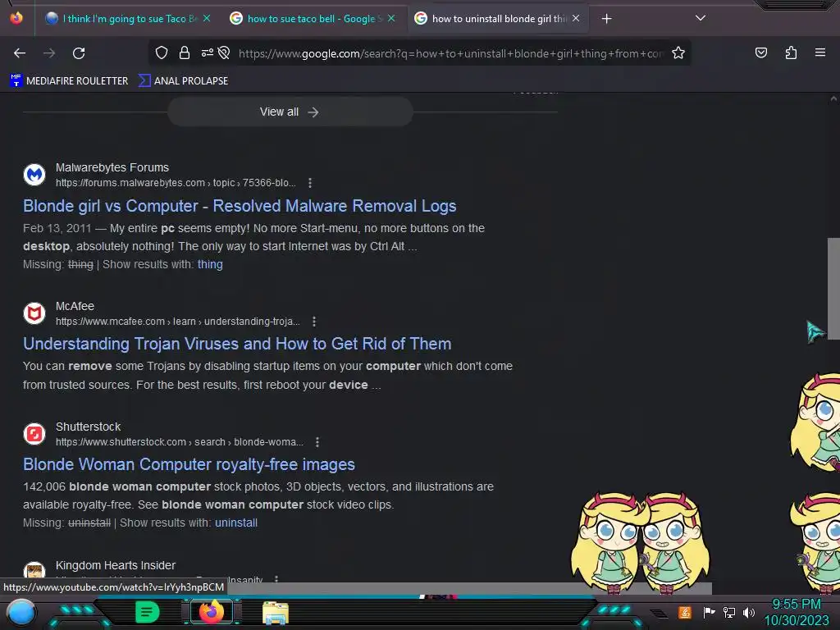Open site permissions icon in address bar
This screenshot has width=840, height=630.
pyautogui.click(x=207, y=52)
